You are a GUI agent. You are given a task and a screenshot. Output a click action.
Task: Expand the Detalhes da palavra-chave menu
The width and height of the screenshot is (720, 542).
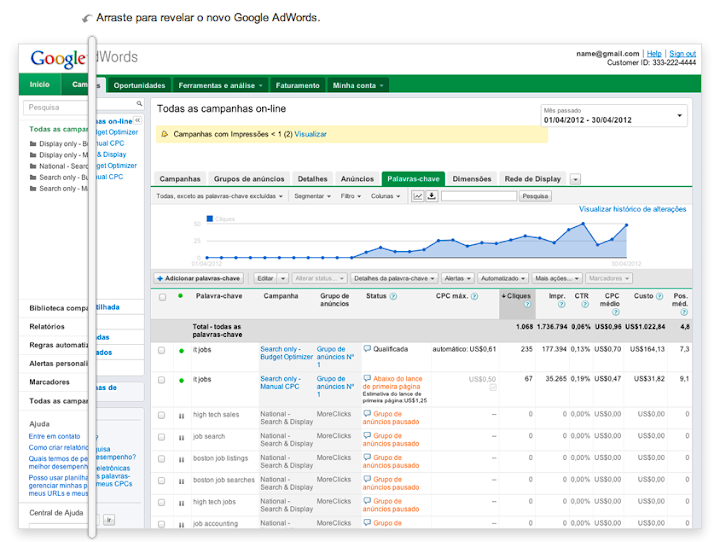click(394, 278)
